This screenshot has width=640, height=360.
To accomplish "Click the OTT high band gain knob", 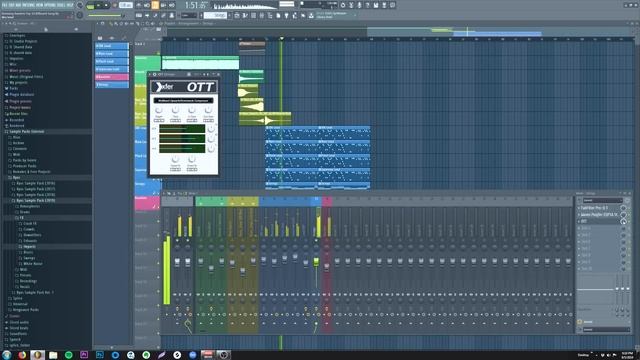I will click(211, 129).
